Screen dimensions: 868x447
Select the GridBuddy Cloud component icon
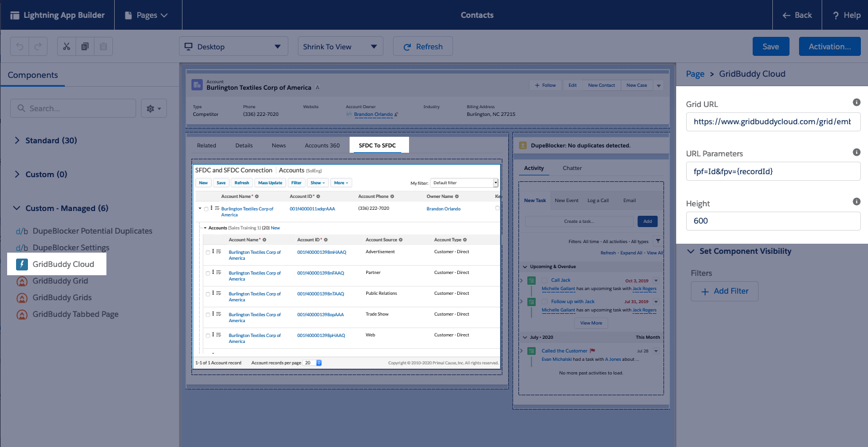pyautogui.click(x=22, y=264)
